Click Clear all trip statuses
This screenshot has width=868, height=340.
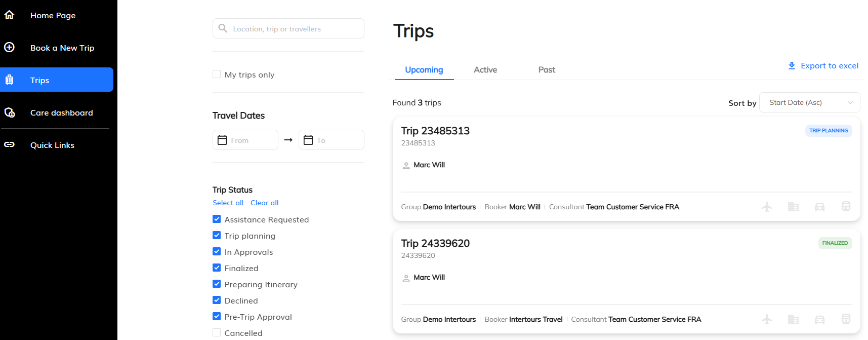coord(264,203)
